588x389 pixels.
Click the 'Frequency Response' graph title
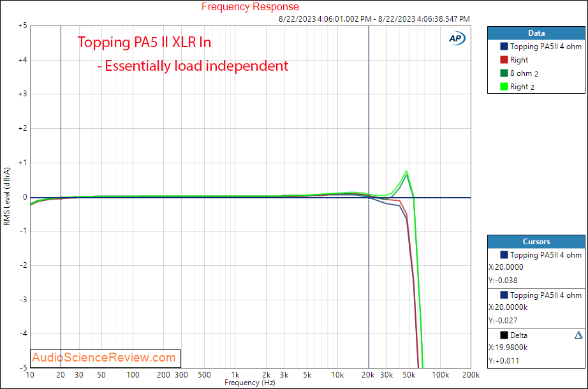(250, 7)
